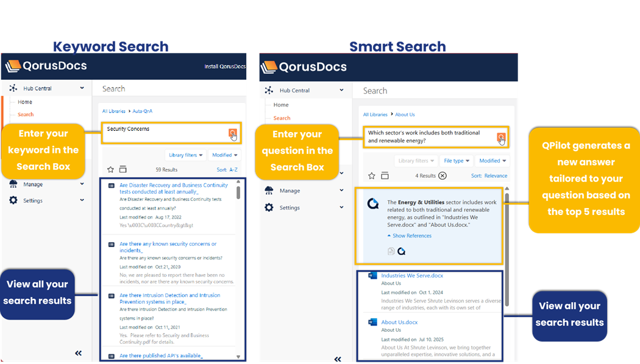This screenshot has width=640, height=364.
Task: Click the Manage cloud icon in the Keyword Search sidebar
Action: coord(13,184)
